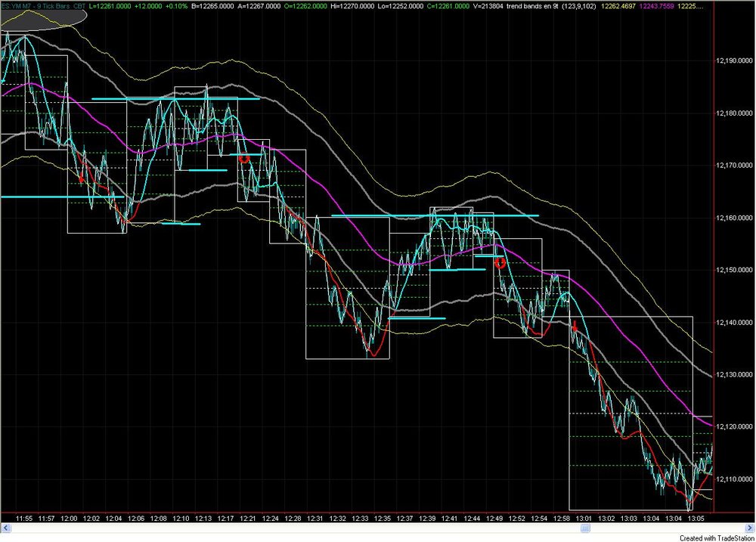Click the '12,140.0000' price axis label
Viewport: 756px width, 542px height.
pyautogui.click(x=734, y=323)
